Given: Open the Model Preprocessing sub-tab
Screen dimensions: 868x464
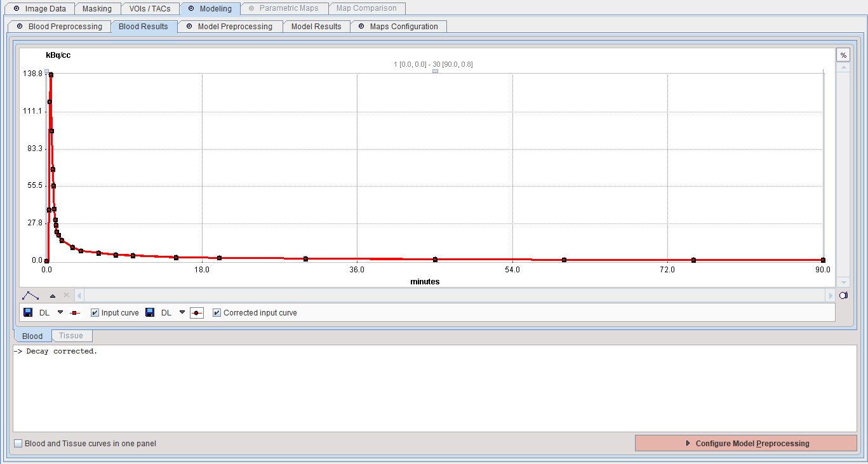Looking at the screenshot, I should (x=230, y=27).
